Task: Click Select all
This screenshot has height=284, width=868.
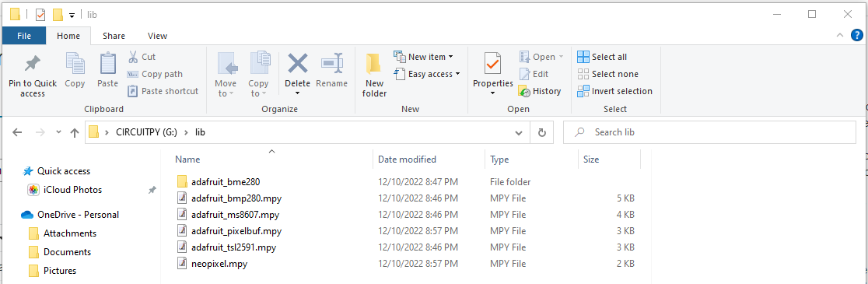Action: (x=602, y=57)
